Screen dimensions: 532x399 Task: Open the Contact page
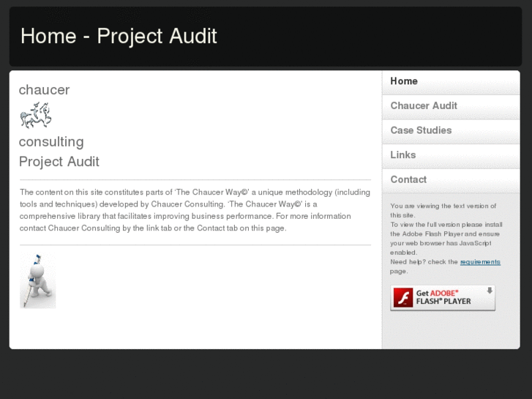coord(451,181)
